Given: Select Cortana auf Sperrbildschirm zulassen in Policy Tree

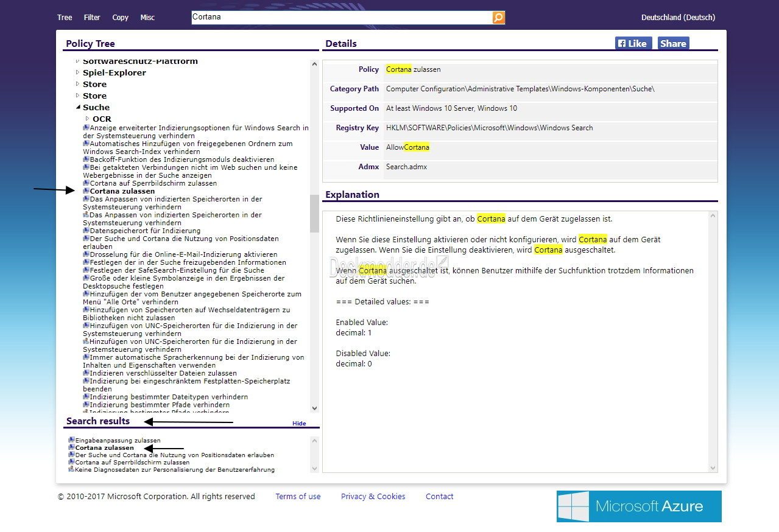Looking at the screenshot, I should point(153,183).
